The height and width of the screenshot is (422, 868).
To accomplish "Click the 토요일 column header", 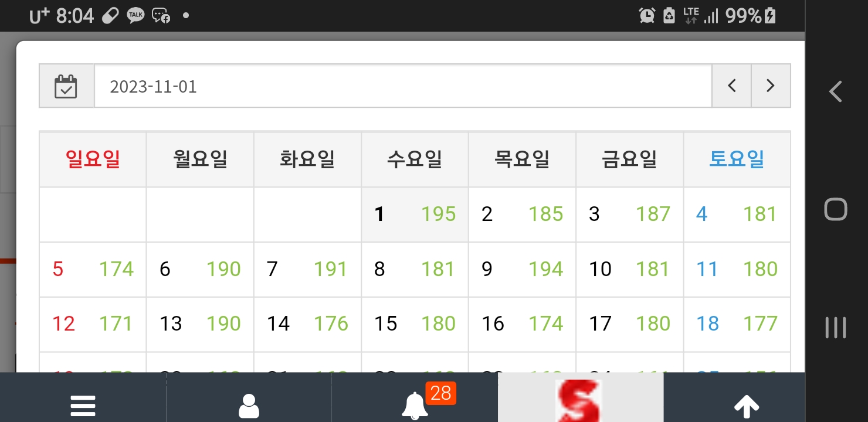I will [x=737, y=159].
